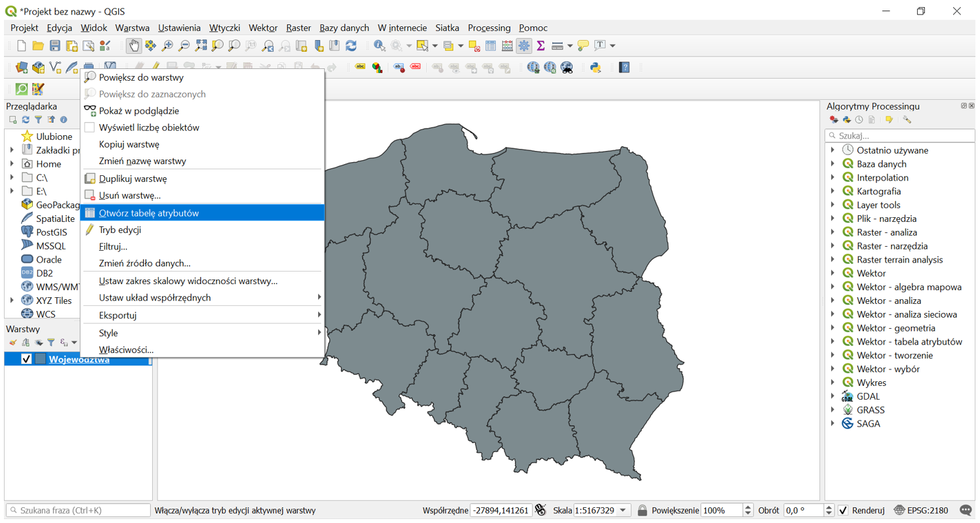Open the Processing Toolbox gear icon
The height and width of the screenshot is (523, 980).
pyautogui.click(x=525, y=45)
